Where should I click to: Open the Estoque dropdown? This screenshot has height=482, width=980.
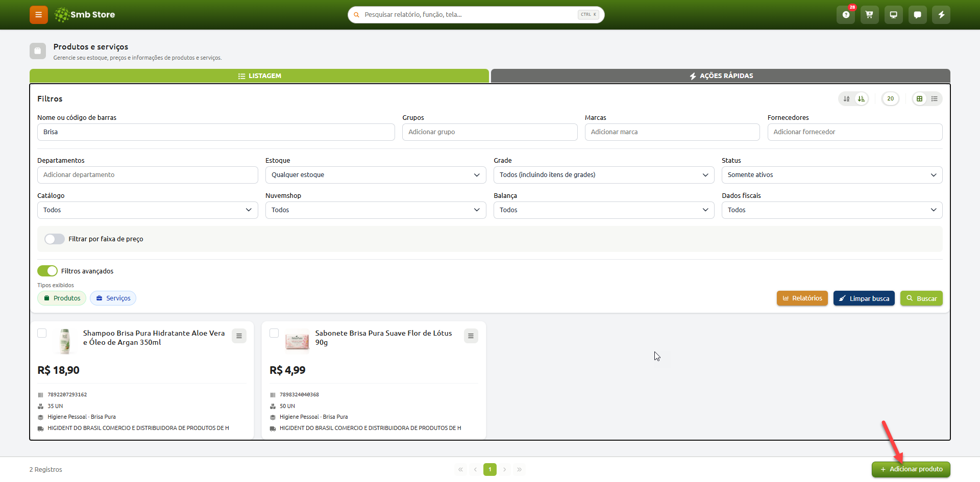(x=376, y=175)
